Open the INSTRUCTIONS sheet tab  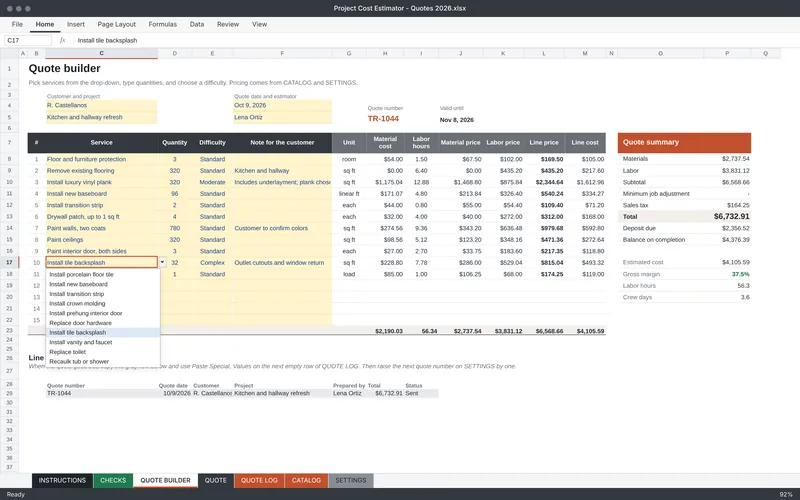point(62,480)
